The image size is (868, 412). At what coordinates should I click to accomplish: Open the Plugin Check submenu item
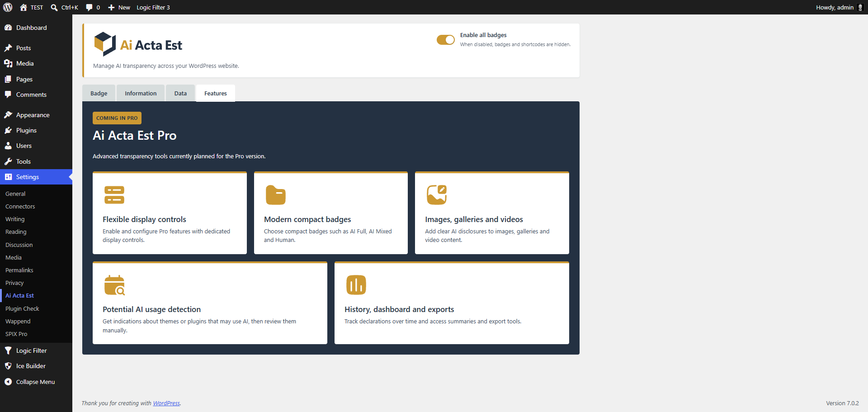coord(22,308)
